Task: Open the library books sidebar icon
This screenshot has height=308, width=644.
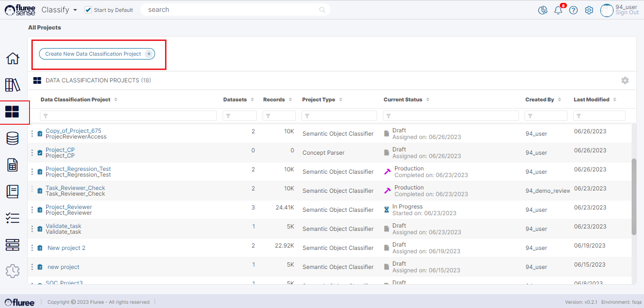Action: coord(12,85)
